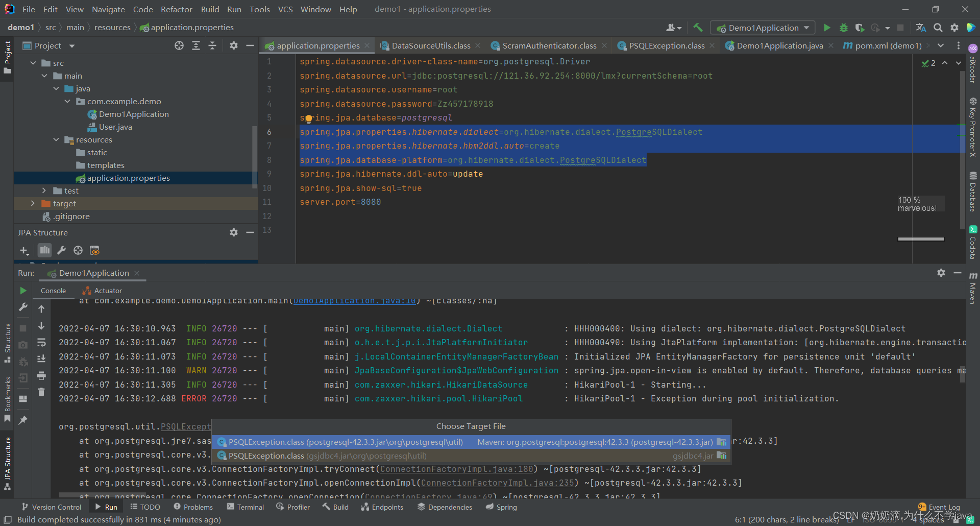Expand the test folder node

pos(44,191)
